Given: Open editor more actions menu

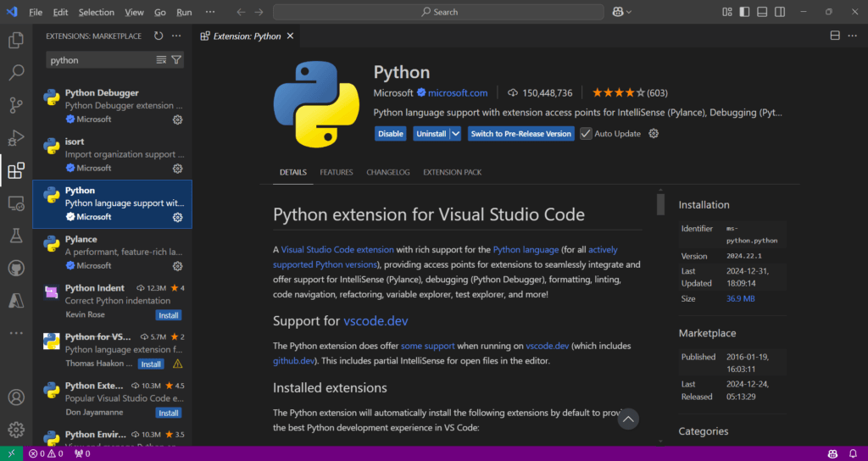Looking at the screenshot, I should (x=853, y=36).
